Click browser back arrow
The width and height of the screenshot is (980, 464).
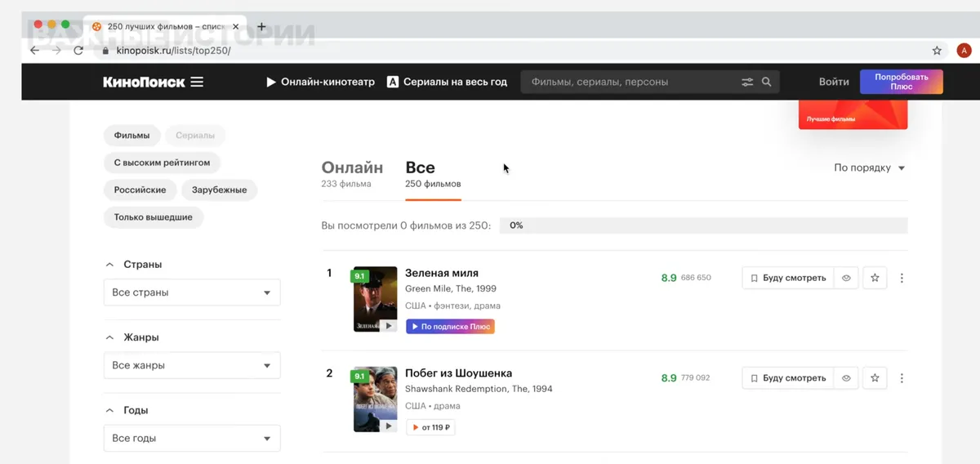(x=34, y=51)
